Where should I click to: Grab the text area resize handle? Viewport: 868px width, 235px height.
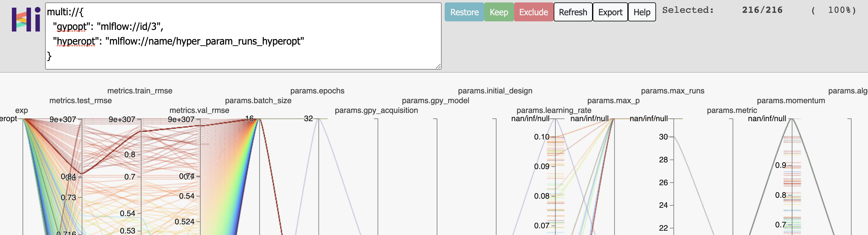pos(438,66)
